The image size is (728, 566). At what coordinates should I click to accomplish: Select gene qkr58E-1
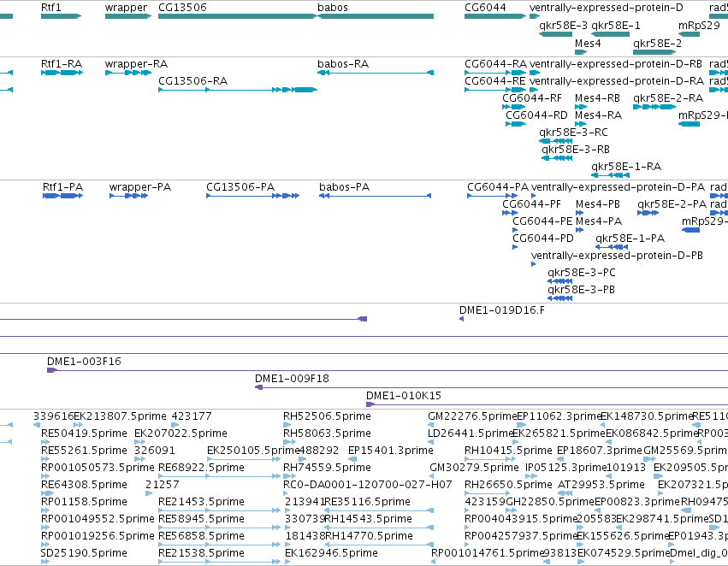point(610,34)
